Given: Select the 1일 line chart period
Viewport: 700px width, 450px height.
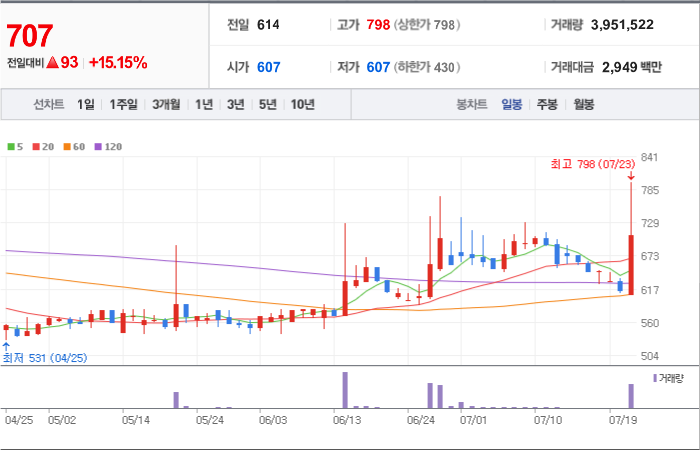Looking at the screenshot, I should [x=86, y=105].
